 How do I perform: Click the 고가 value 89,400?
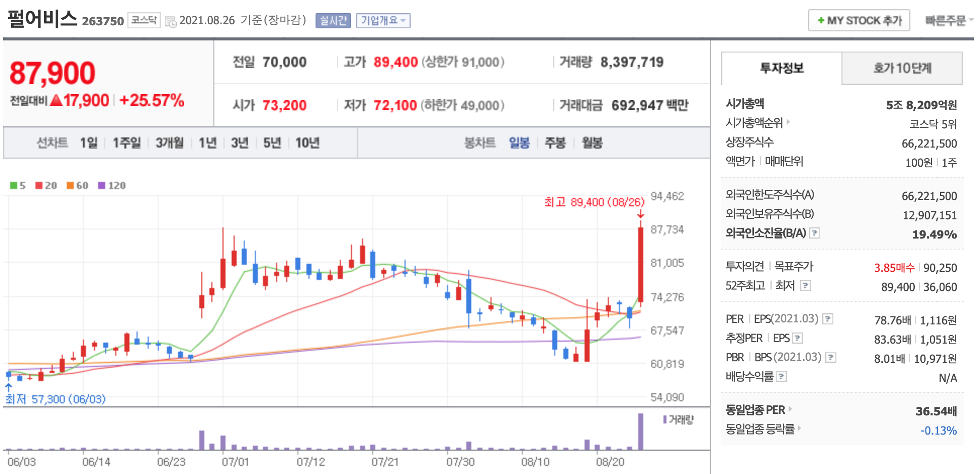(x=395, y=62)
